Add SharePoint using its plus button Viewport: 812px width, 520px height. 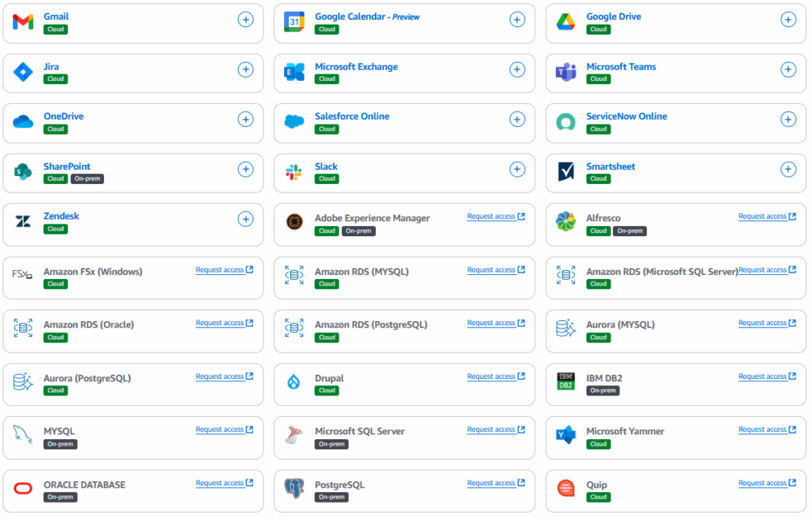click(246, 170)
